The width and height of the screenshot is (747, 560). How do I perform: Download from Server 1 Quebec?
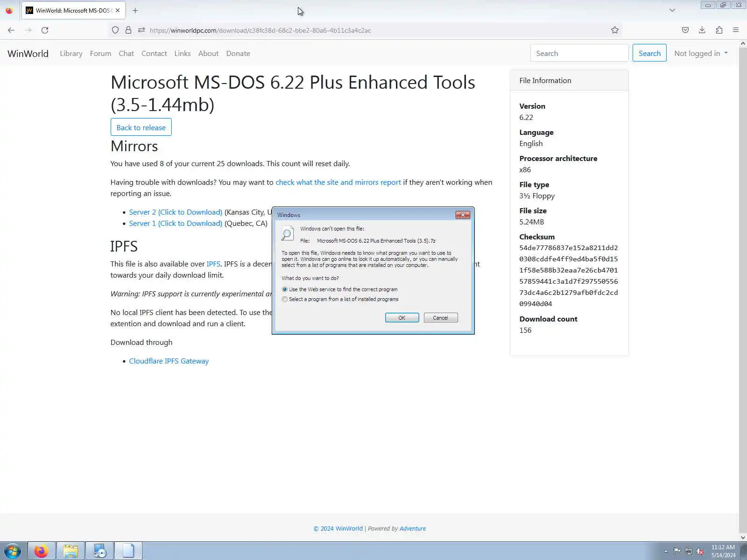tap(176, 224)
